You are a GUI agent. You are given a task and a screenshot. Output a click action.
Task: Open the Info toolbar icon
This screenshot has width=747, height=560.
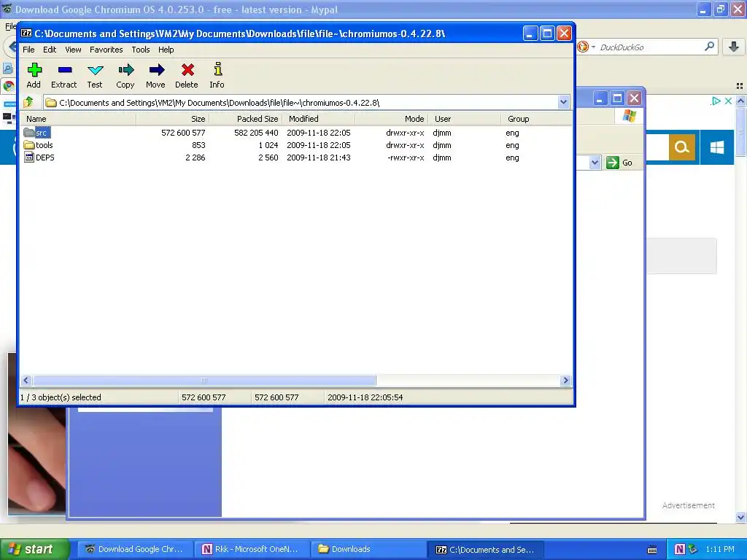(x=217, y=69)
